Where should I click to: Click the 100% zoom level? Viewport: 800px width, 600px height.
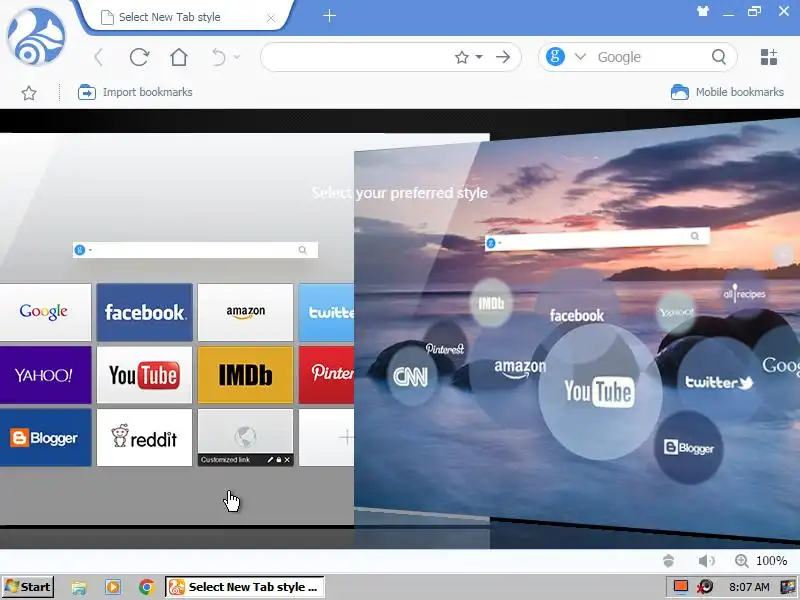[771, 561]
